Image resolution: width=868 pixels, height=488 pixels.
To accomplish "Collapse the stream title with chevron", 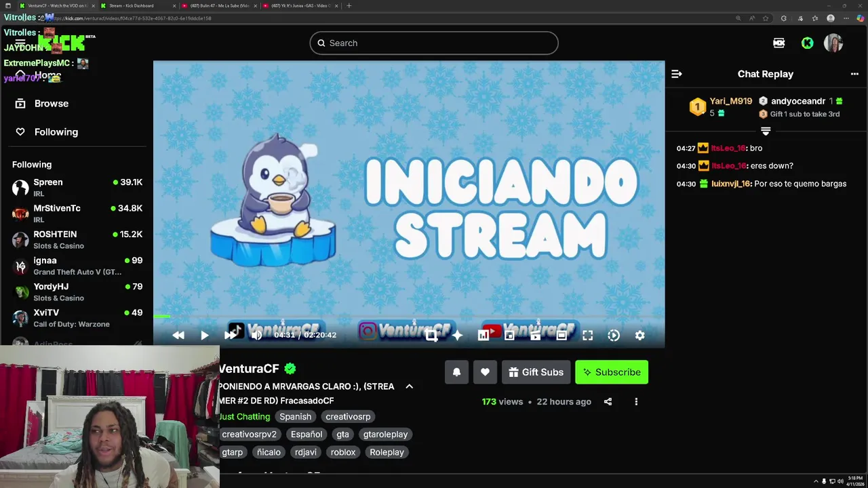I will click(x=409, y=386).
